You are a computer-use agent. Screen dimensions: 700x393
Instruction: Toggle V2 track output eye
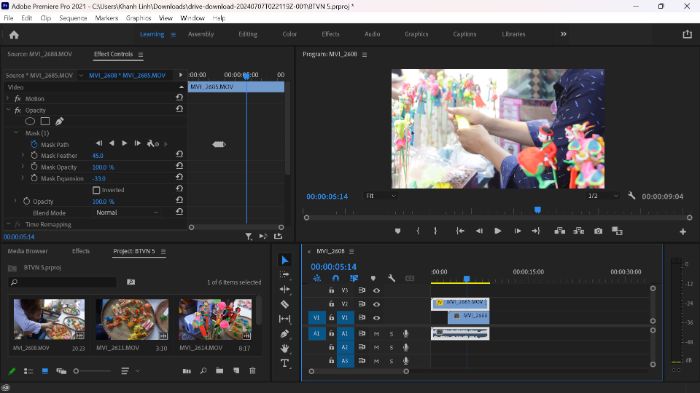tap(377, 304)
